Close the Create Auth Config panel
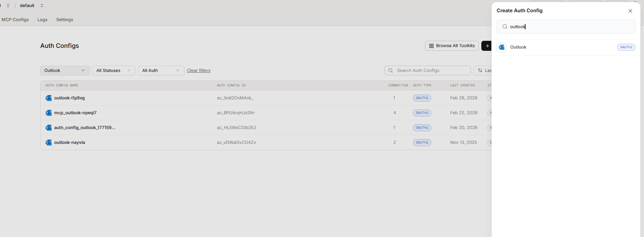This screenshot has width=644, height=237. click(630, 11)
